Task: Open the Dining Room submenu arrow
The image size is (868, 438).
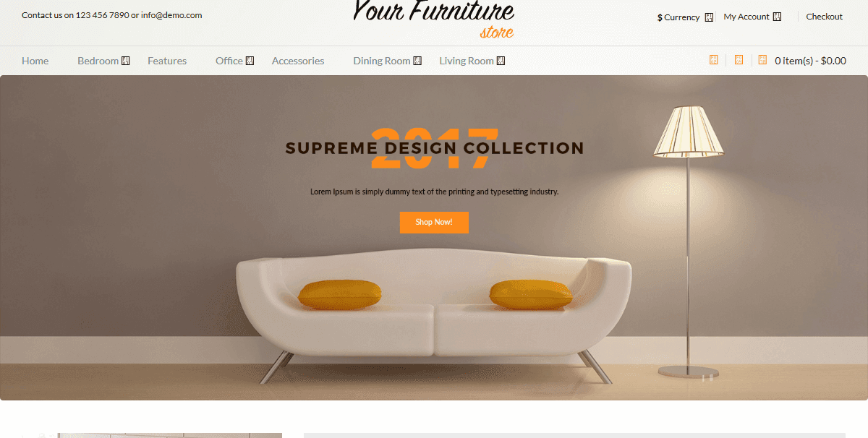Action: 417,61
